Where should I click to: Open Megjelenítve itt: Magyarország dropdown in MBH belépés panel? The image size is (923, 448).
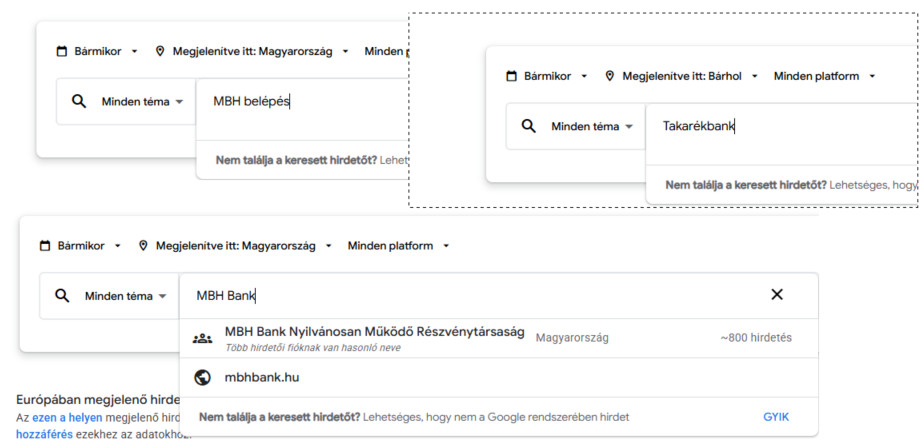point(251,51)
